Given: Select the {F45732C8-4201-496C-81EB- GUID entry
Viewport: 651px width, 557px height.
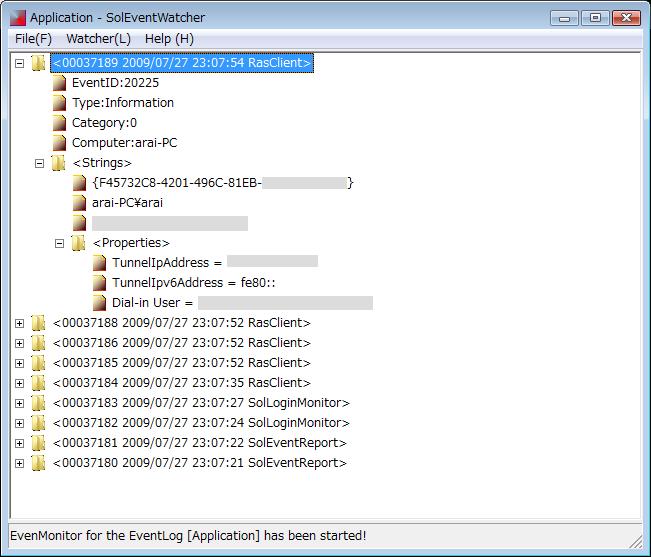Looking at the screenshot, I should coord(223,183).
